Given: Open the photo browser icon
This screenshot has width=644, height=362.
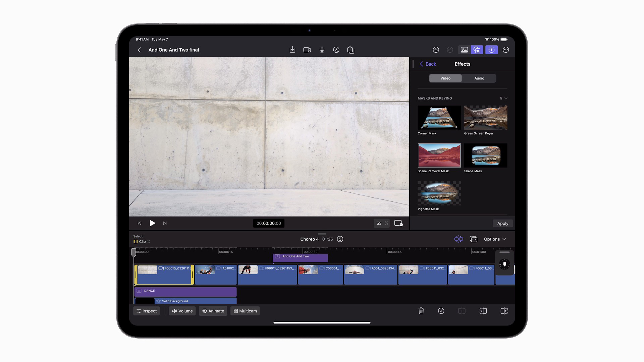Looking at the screenshot, I should click(x=464, y=50).
